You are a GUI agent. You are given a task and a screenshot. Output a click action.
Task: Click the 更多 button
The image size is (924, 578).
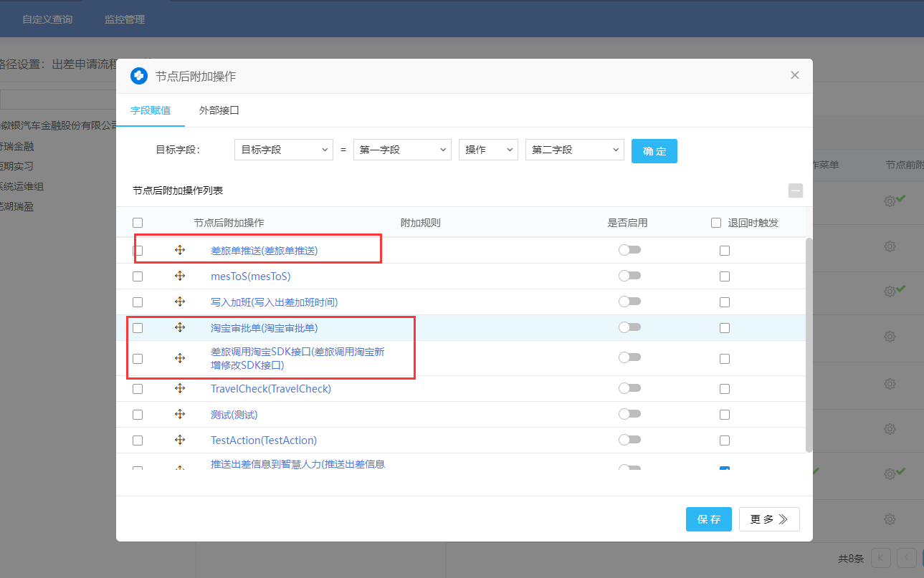click(769, 519)
